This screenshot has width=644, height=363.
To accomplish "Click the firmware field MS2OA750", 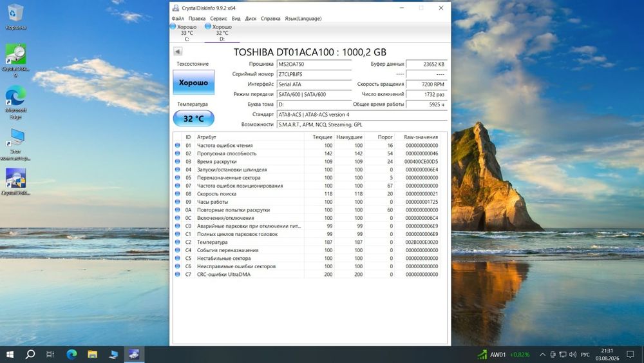I will pos(314,64).
